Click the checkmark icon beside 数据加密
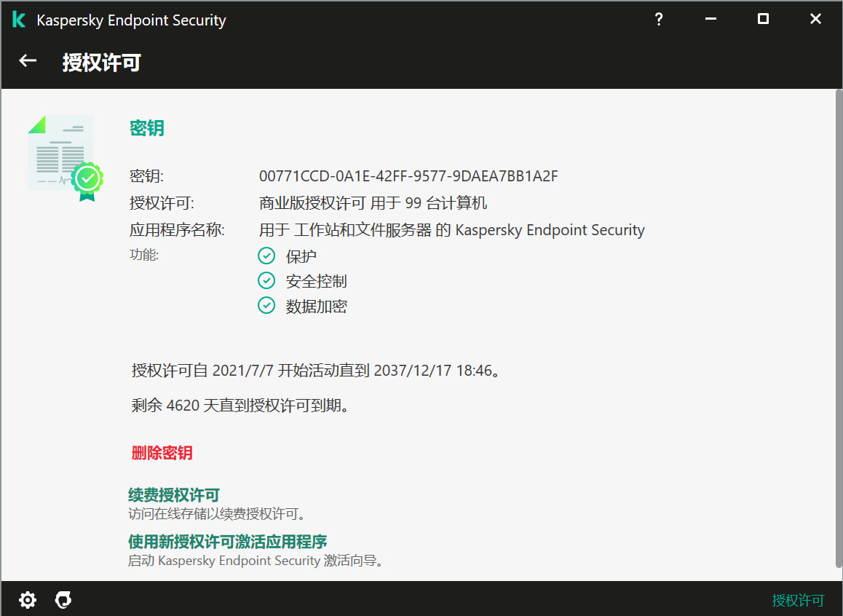This screenshot has width=843, height=616. tap(266, 306)
